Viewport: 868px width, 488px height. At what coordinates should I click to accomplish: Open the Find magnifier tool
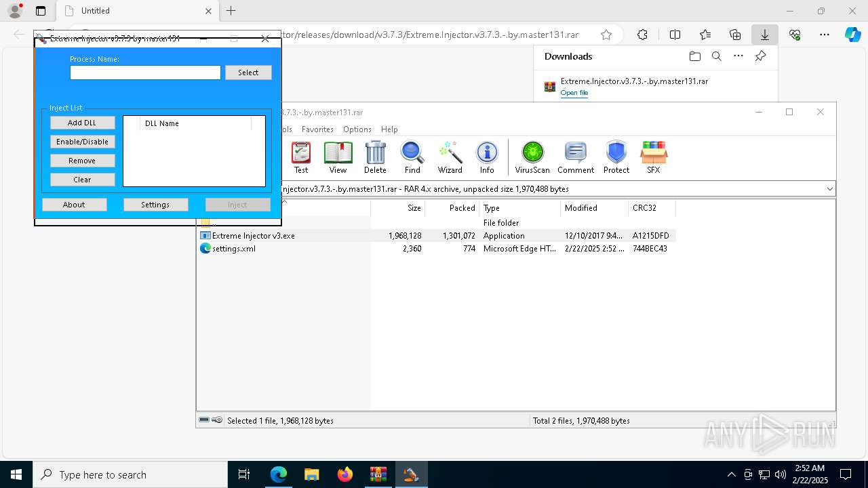point(412,157)
